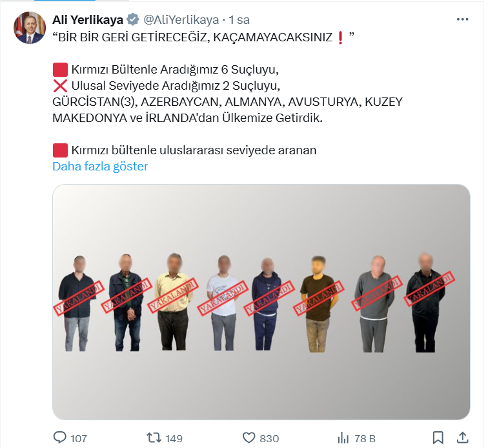Click the '1 sa' timestamp

pos(239,19)
